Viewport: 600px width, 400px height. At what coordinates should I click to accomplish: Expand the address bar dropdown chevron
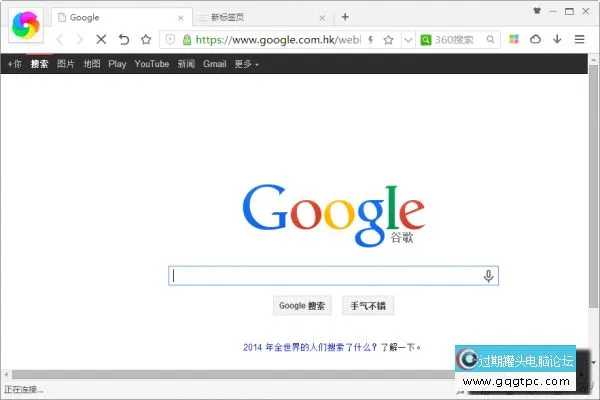click(408, 40)
